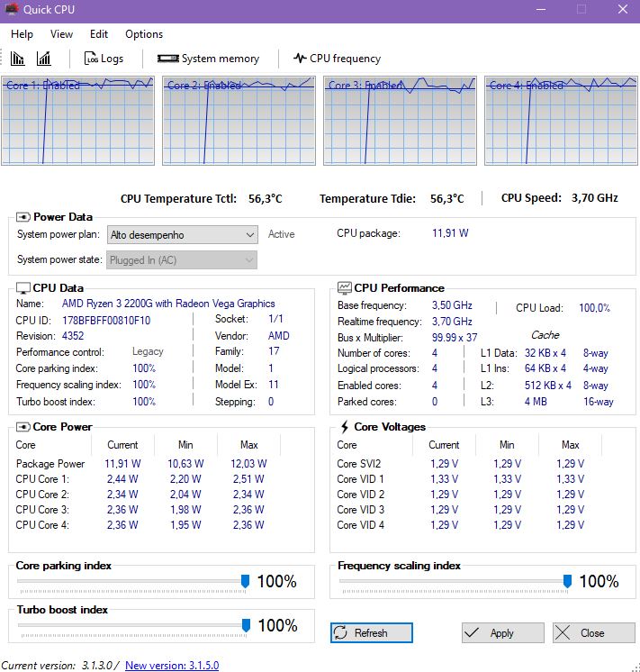This screenshot has width=640, height=672.
Task: Click the Core 4 Enabled graph
Action: (561, 121)
